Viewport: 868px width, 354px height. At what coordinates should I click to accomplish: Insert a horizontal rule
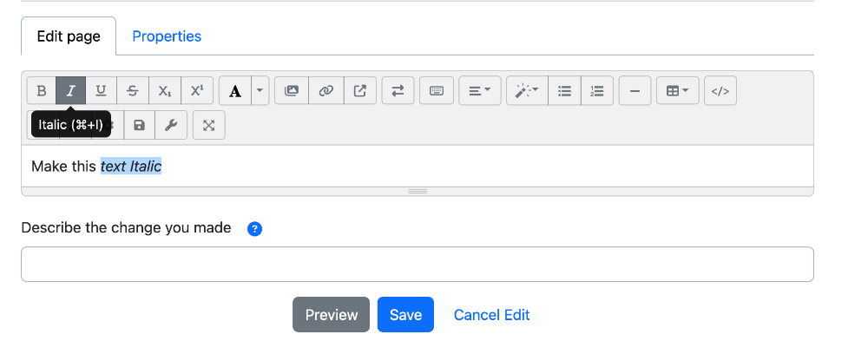[635, 91]
